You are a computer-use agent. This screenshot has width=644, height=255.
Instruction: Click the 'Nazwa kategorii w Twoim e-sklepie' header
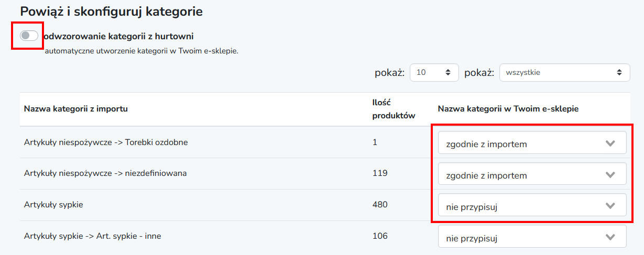pos(508,109)
